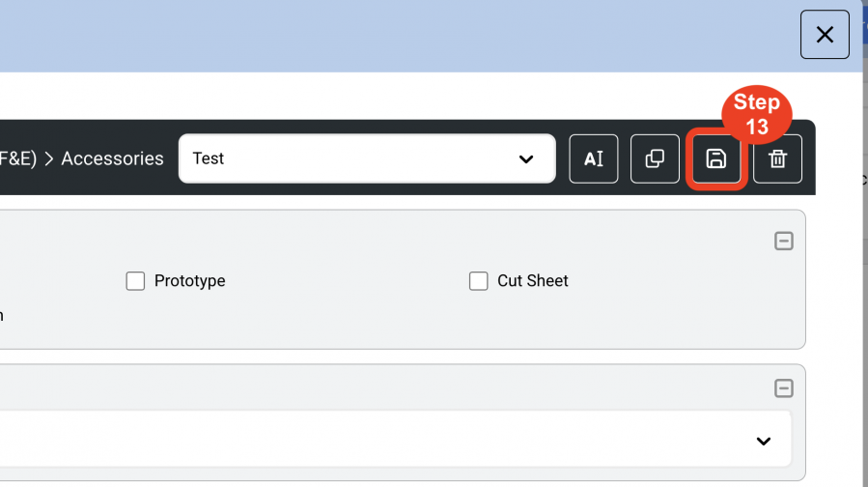Close the dialog with the X button
This screenshot has height=487, width=868.
pyautogui.click(x=825, y=35)
